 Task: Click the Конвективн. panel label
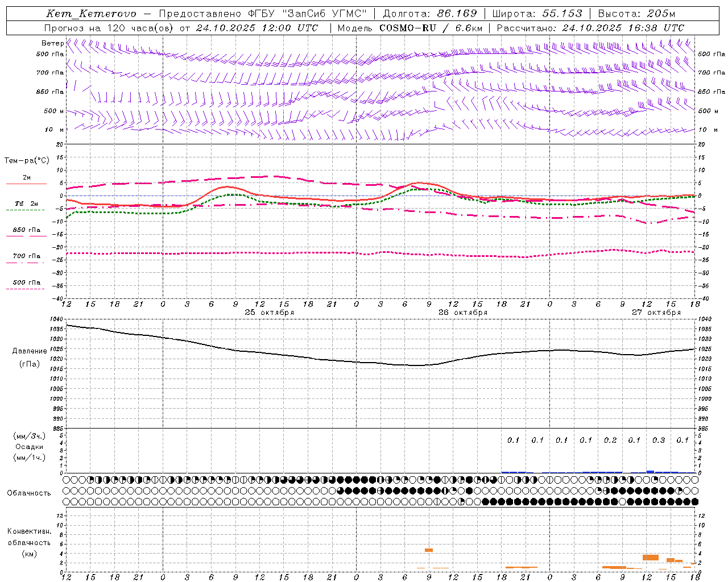point(30,531)
